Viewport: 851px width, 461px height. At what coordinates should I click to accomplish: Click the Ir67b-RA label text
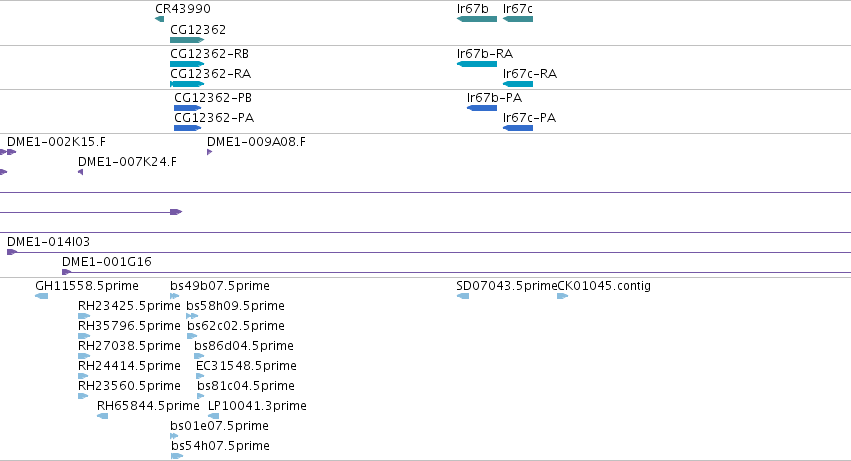click(485, 54)
